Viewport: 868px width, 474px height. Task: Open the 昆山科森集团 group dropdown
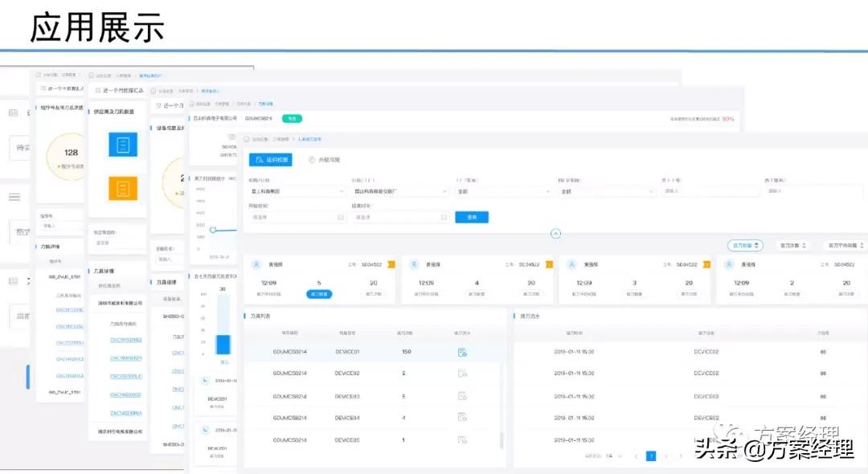(297, 192)
